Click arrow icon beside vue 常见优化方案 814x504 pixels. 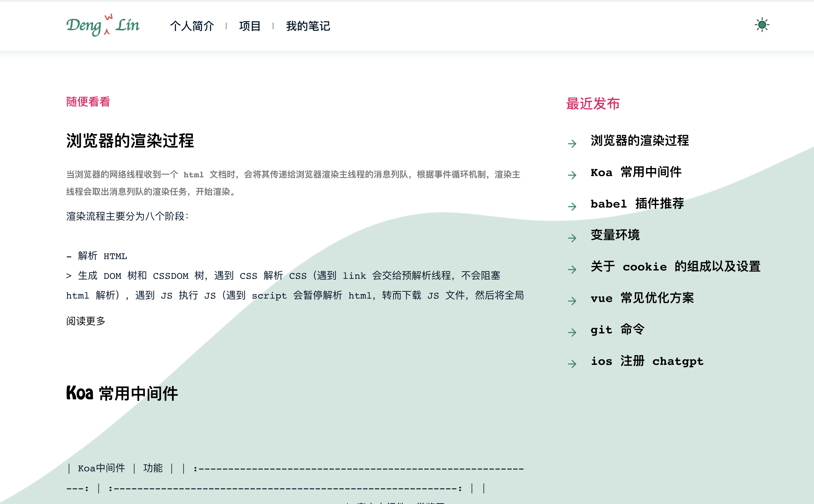[x=572, y=301]
